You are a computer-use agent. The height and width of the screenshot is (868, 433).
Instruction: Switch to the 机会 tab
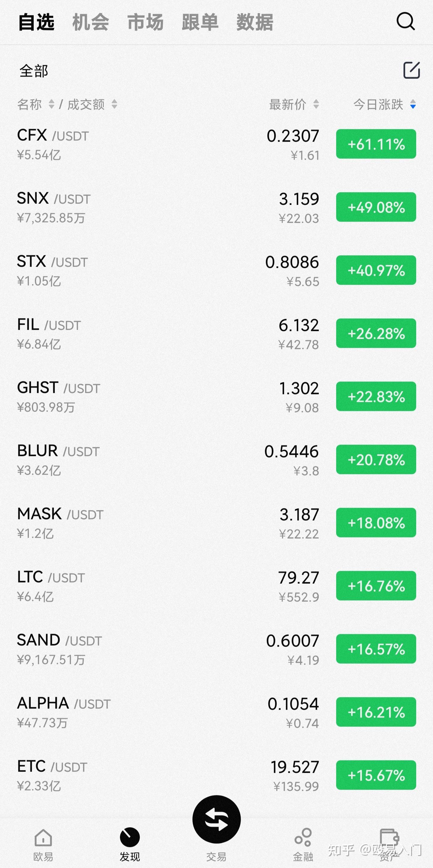click(x=91, y=22)
